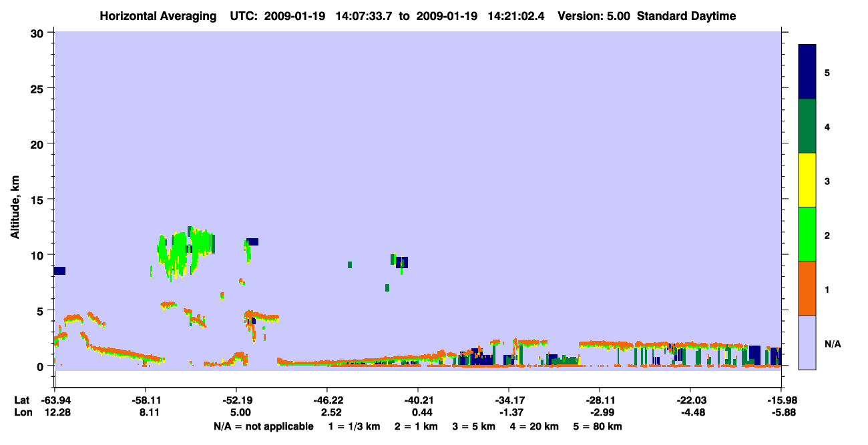The width and height of the screenshot is (868, 445).
Task: Click colorbar label '1'
Action: coord(827,289)
